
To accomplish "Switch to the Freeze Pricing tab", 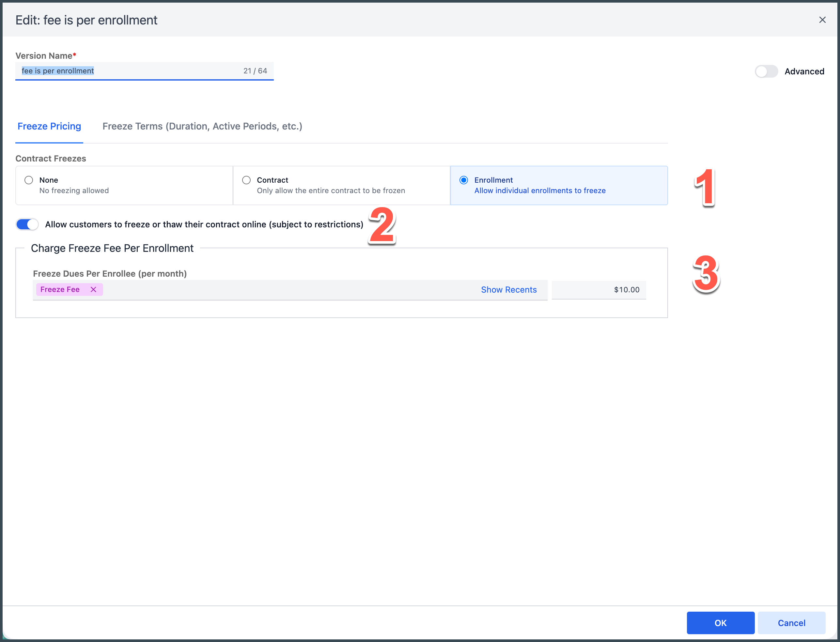I will pos(49,126).
